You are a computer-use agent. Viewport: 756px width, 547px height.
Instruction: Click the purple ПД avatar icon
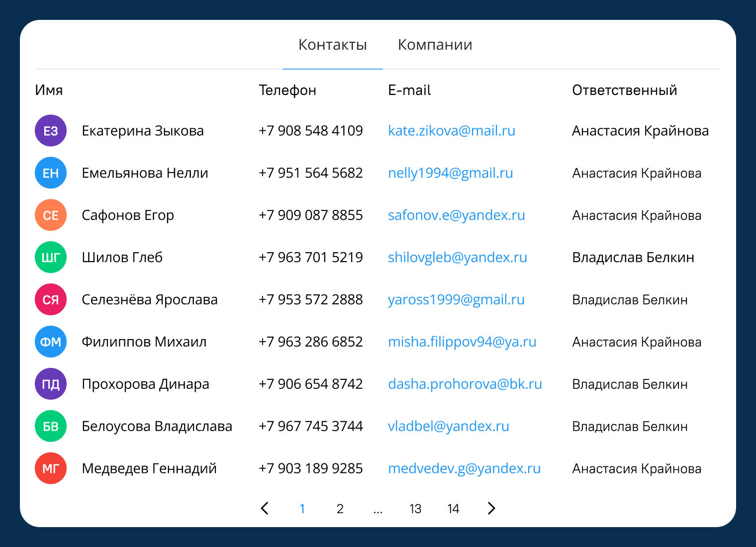pos(51,384)
